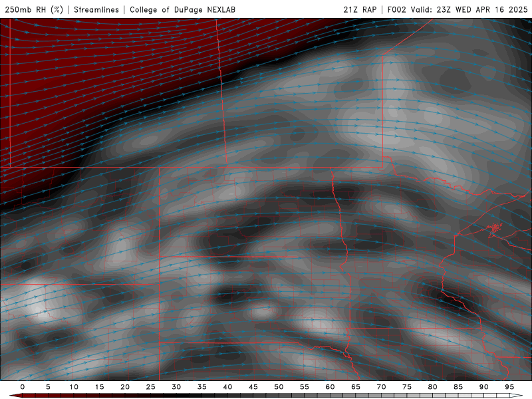The height and width of the screenshot is (399, 532).
Task: Click the '20' colorbar label
Action: pyautogui.click(x=125, y=387)
